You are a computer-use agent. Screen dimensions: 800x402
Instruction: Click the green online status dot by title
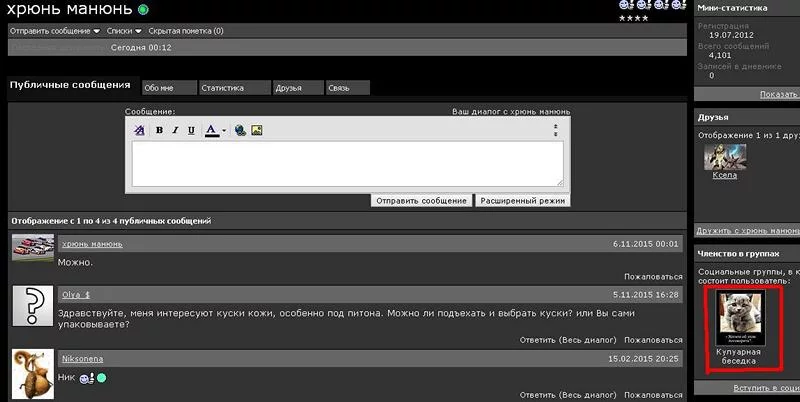click(x=143, y=9)
